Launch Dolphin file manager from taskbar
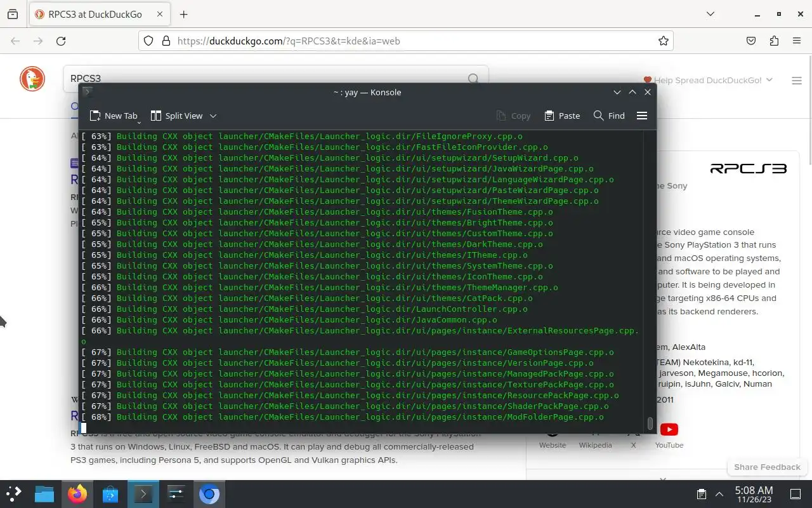This screenshot has height=508, width=812. tap(44, 494)
